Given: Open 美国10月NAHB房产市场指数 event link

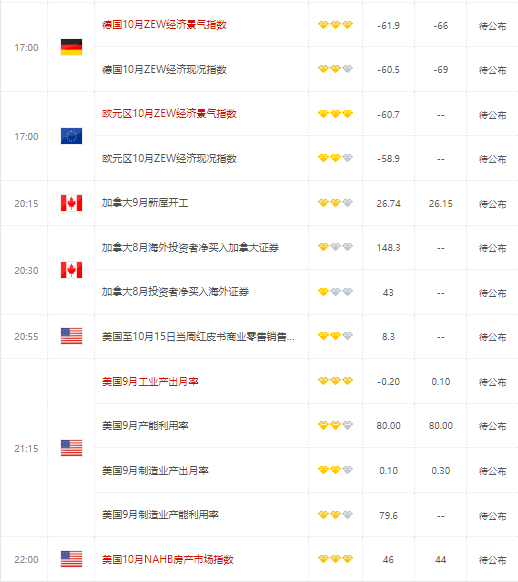Looking at the screenshot, I should [168, 559].
